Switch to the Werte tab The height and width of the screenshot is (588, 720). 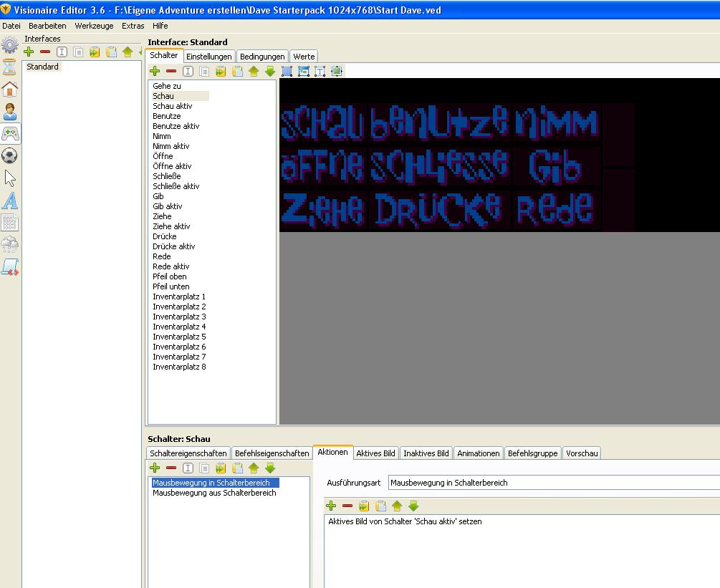[304, 57]
